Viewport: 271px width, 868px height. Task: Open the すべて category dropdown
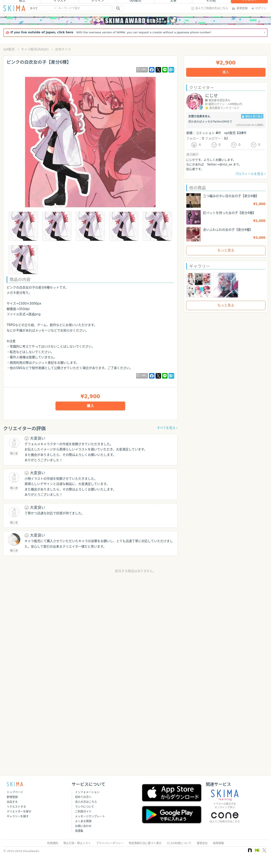click(42, 8)
